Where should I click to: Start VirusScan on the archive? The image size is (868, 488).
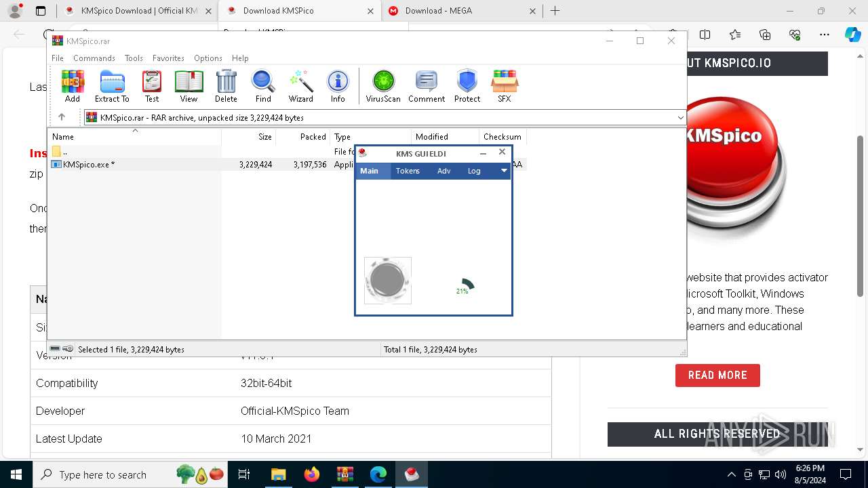[x=383, y=86]
